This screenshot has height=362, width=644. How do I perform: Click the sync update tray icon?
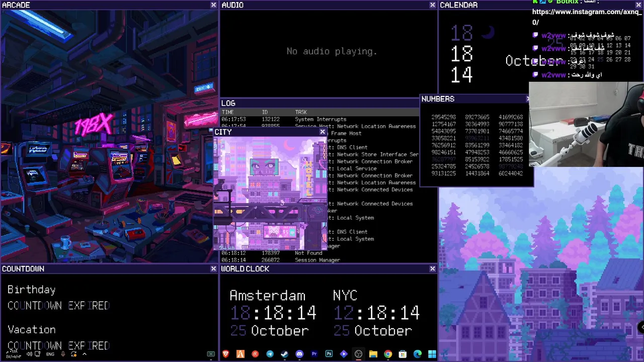coord(73,354)
